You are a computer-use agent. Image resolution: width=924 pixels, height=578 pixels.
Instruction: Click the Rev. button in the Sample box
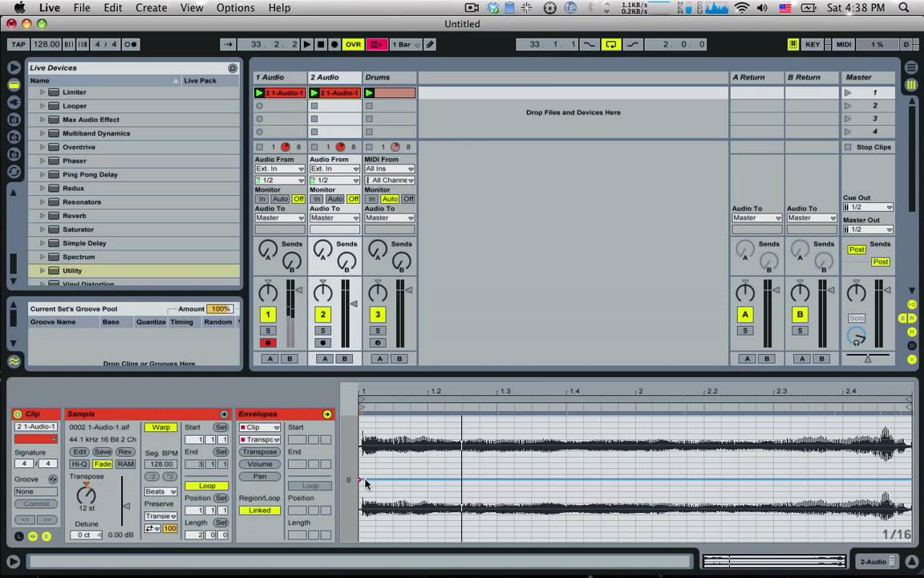coord(125,453)
